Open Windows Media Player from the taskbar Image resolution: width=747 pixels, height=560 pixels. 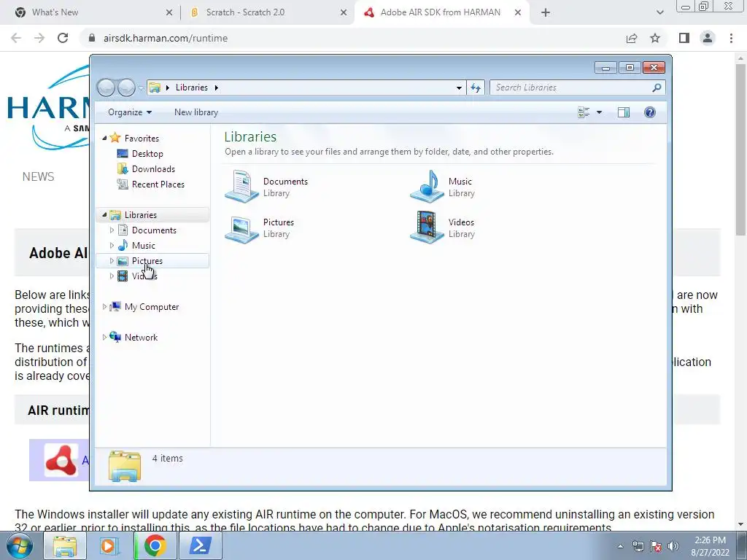point(109,545)
